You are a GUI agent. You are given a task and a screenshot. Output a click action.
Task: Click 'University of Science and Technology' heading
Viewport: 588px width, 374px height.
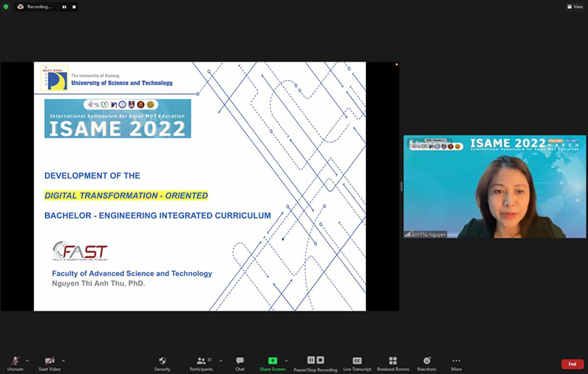pyautogui.click(x=122, y=83)
